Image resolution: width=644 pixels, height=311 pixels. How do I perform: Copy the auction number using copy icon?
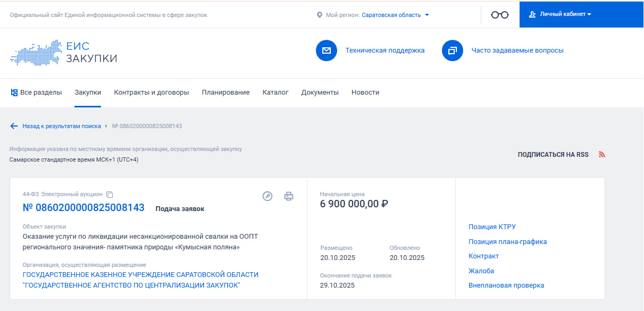110,195
